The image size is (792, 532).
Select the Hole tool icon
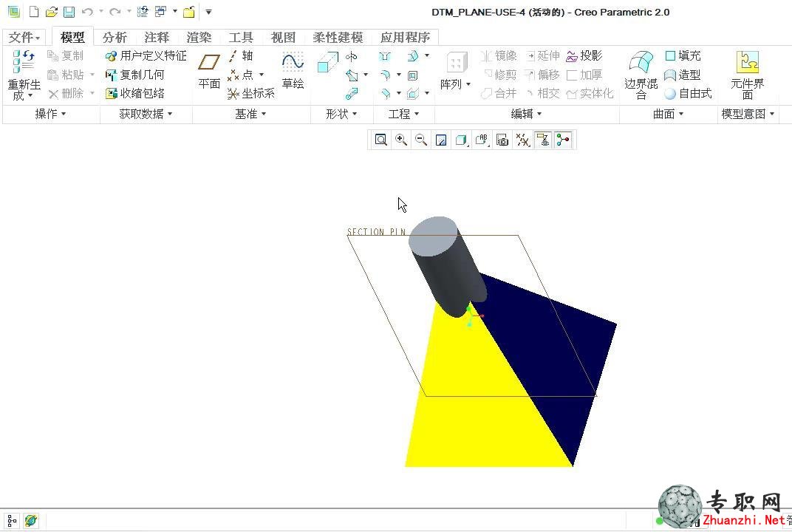point(385,56)
